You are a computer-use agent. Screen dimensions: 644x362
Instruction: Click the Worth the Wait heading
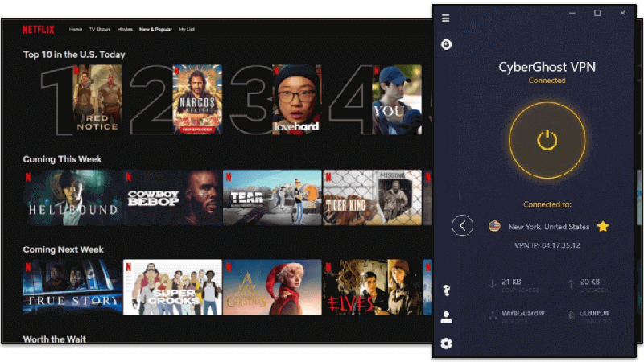click(x=55, y=339)
